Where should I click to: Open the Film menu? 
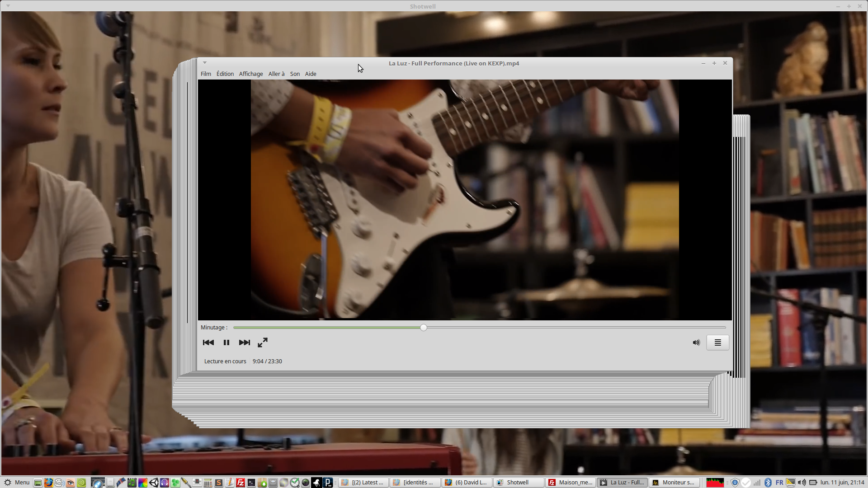(206, 74)
